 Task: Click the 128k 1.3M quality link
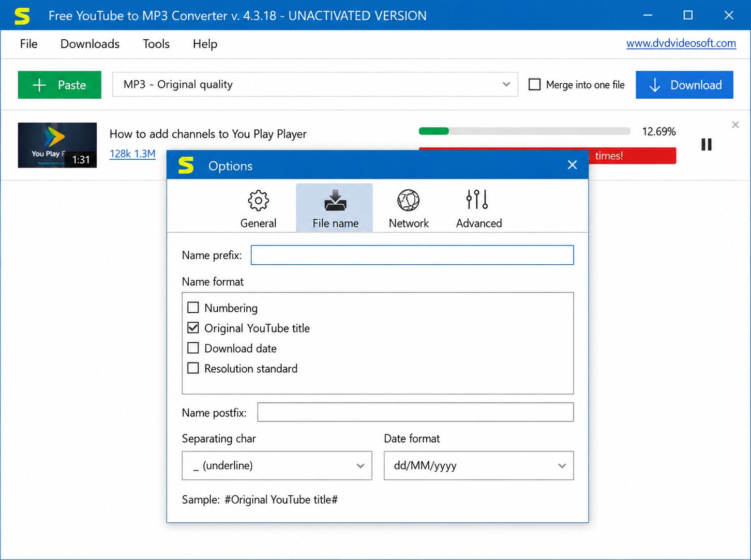tap(132, 154)
